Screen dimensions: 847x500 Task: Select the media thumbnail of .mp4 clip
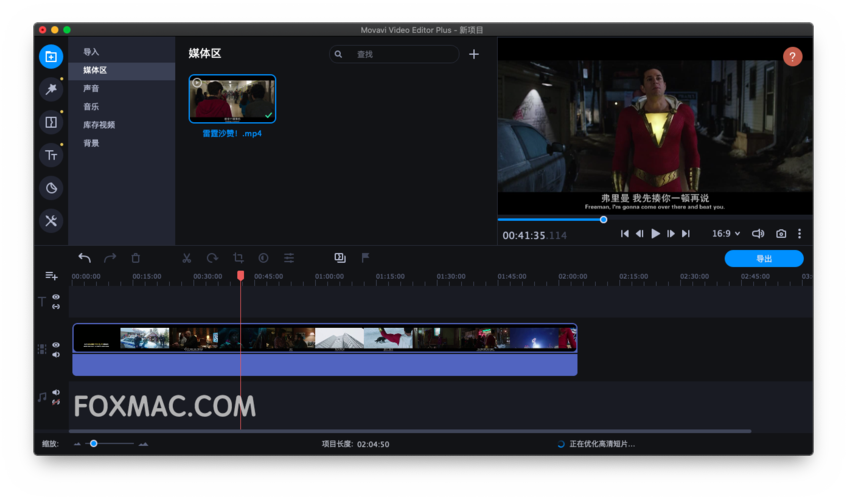click(232, 99)
